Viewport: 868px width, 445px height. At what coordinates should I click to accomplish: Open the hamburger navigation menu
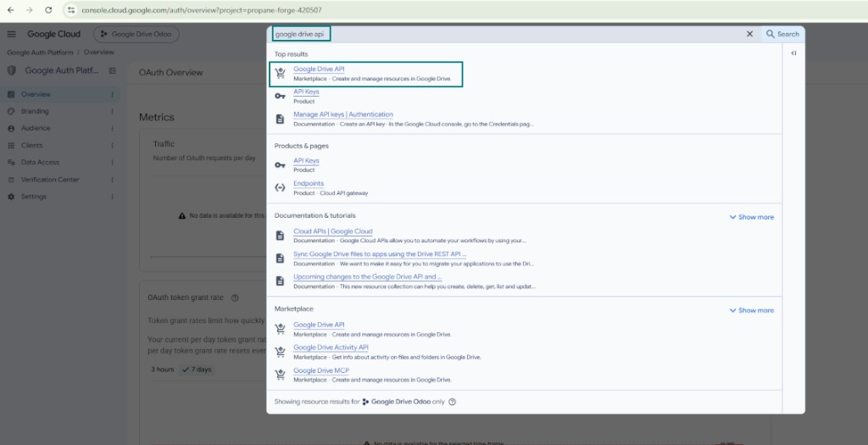12,34
